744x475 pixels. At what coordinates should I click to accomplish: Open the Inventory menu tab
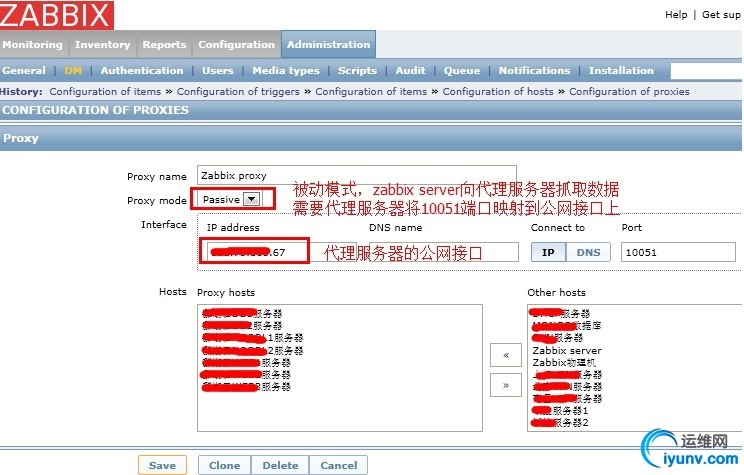102,45
